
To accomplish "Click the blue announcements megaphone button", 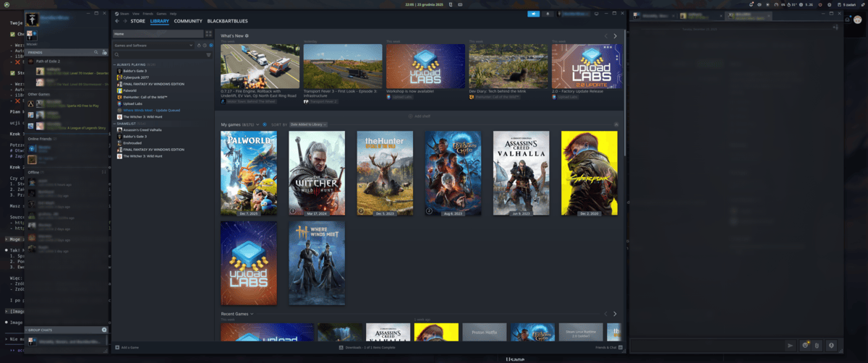I will click(x=533, y=14).
